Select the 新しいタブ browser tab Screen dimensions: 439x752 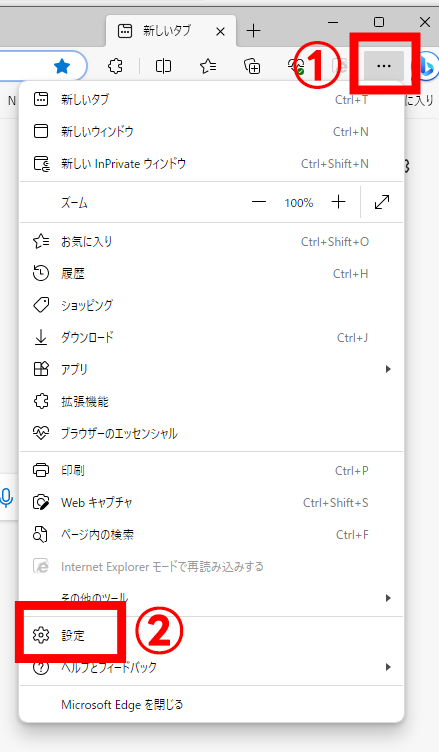pyautogui.click(x=170, y=31)
